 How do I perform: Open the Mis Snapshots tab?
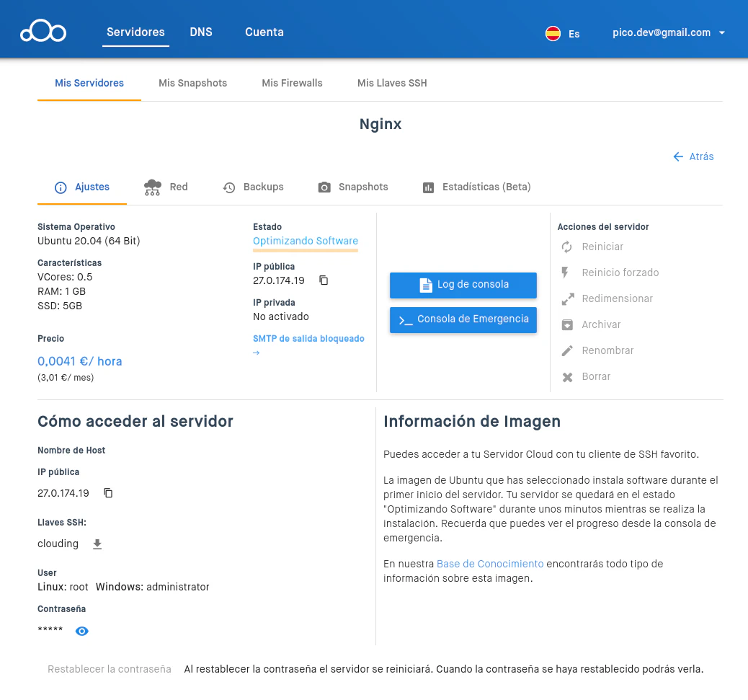tap(192, 83)
